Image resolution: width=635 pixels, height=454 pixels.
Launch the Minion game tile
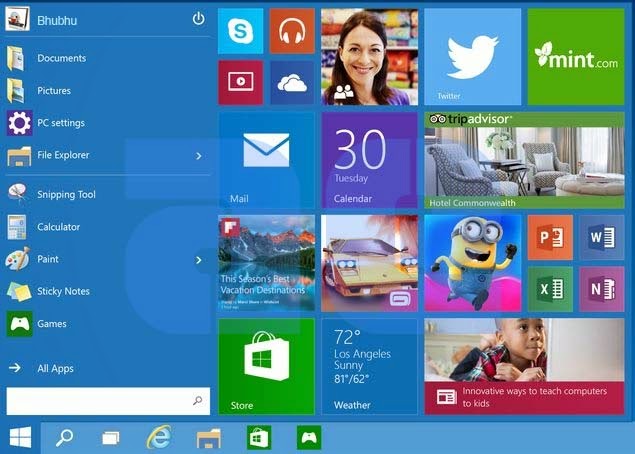[473, 263]
